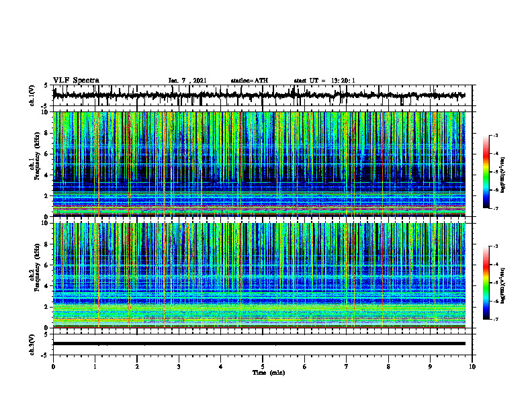Click the time axis tick label "3"
Screen dimensions: 532x411
click(179, 367)
